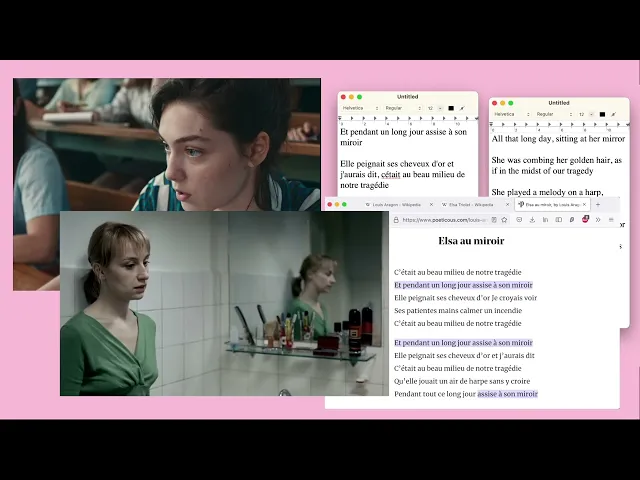Toggle reader view icon in address bar

pyautogui.click(x=494, y=220)
